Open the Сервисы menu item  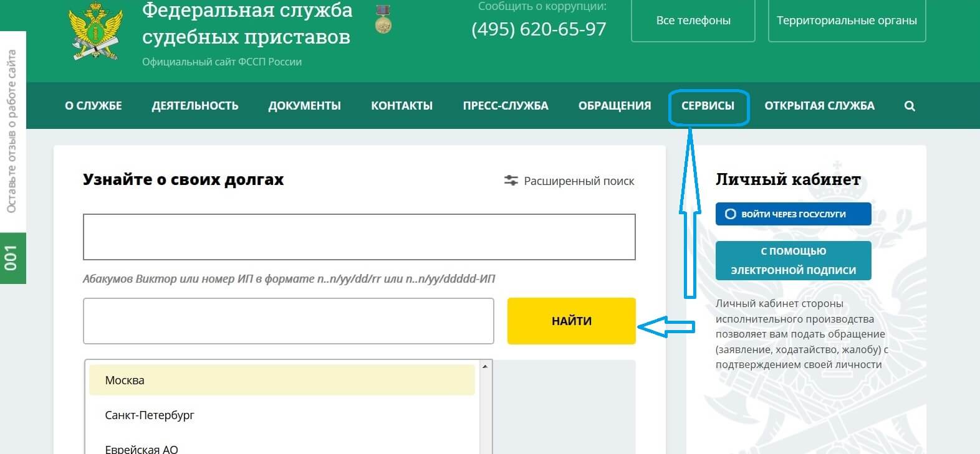pos(708,106)
